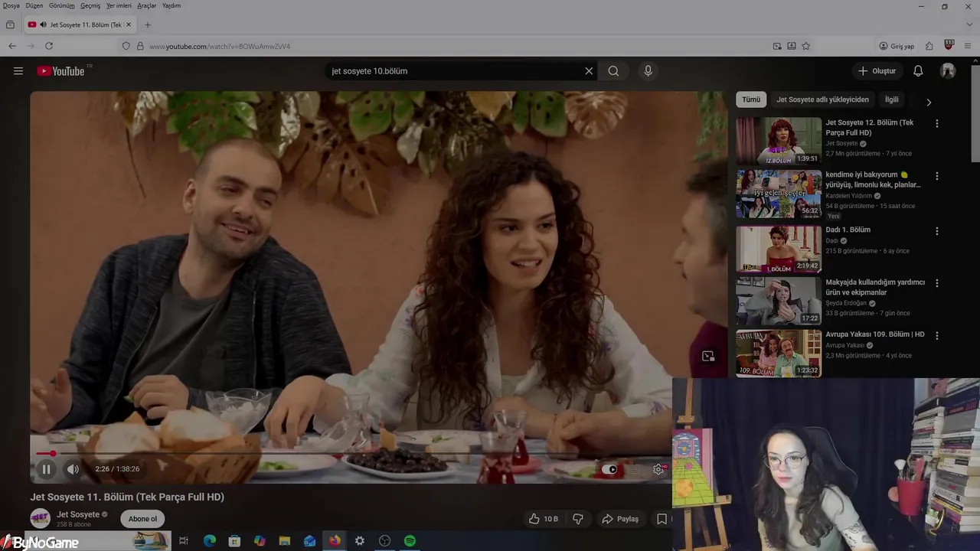This screenshot has height=551, width=980.
Task: Open options for 'kendime iyi bakıyorum' video
Action: (x=936, y=176)
